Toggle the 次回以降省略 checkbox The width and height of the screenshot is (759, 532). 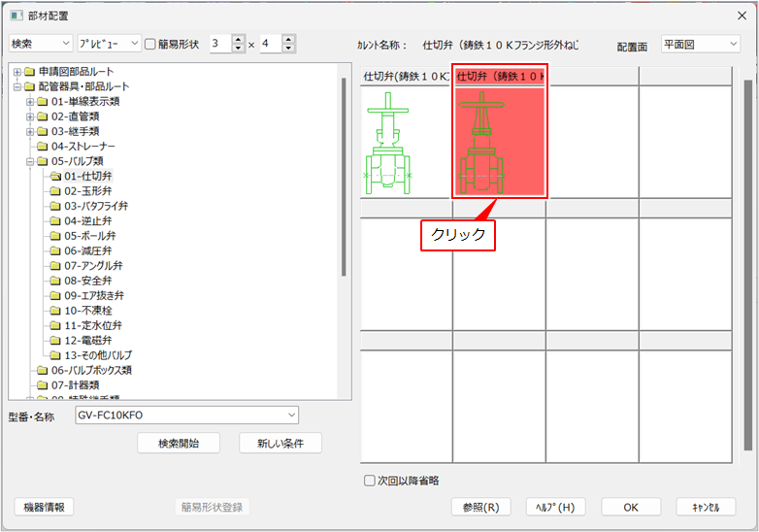tap(369, 480)
